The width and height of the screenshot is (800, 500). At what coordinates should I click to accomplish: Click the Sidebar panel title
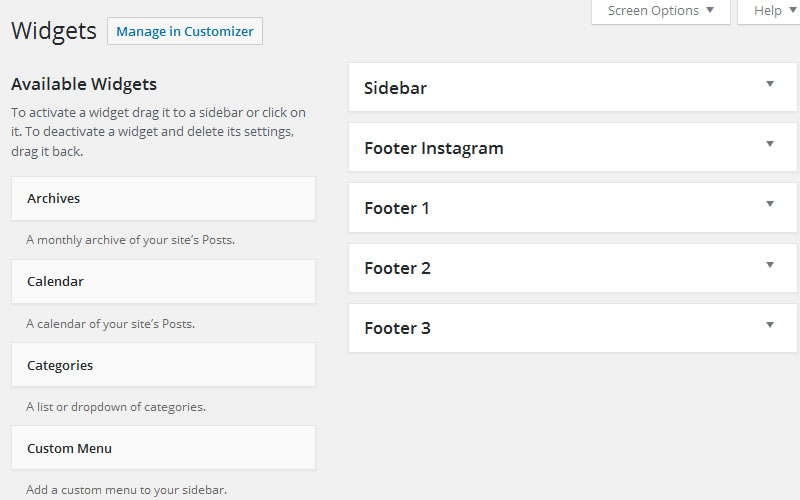395,88
